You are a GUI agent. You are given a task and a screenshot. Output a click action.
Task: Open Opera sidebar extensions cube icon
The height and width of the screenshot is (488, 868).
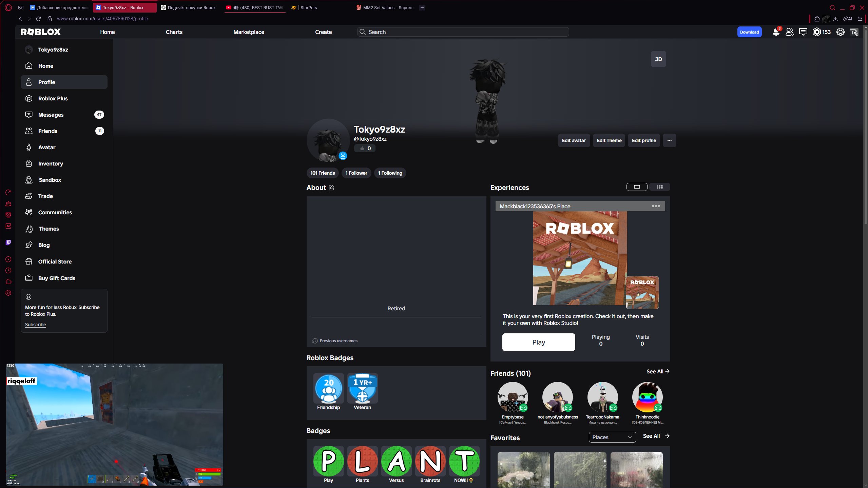click(8, 282)
